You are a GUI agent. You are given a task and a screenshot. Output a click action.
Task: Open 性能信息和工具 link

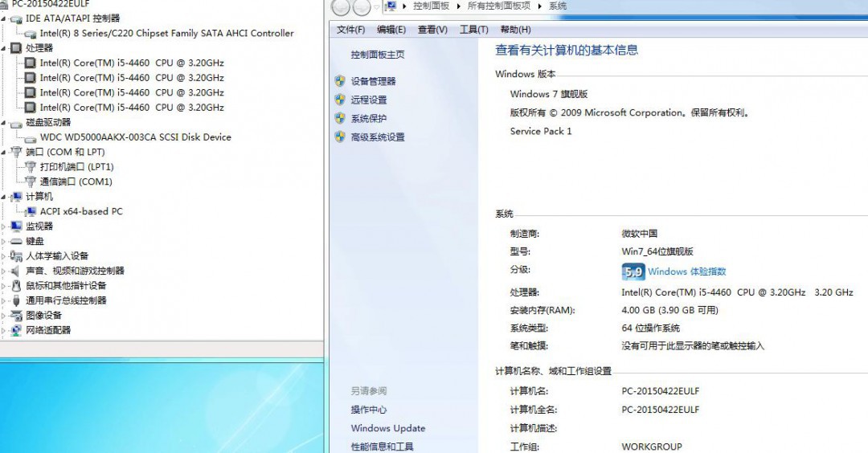pos(382,447)
